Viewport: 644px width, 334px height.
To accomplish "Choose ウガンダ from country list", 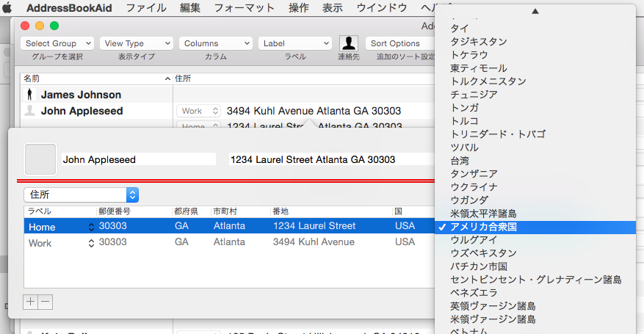I will click(535, 200).
